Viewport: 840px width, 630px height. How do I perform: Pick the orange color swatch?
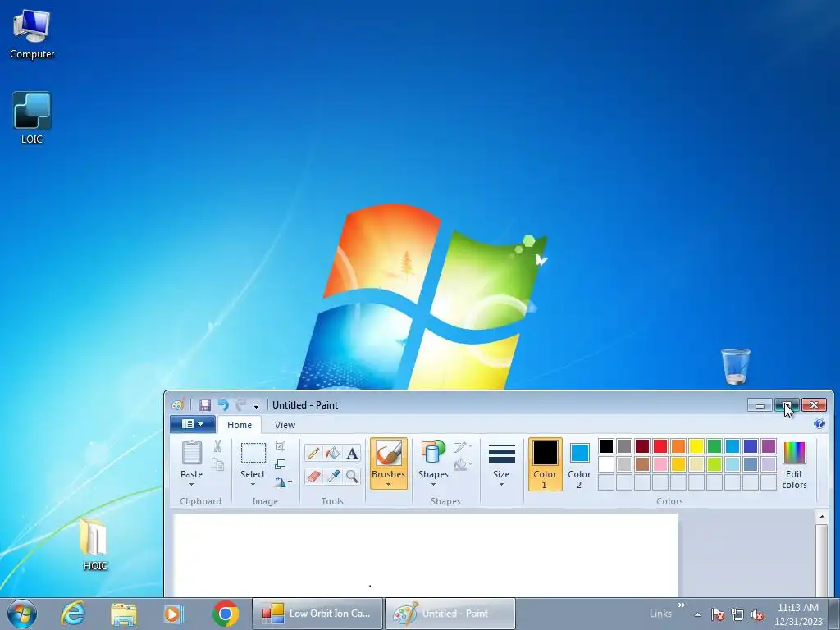[678, 445]
